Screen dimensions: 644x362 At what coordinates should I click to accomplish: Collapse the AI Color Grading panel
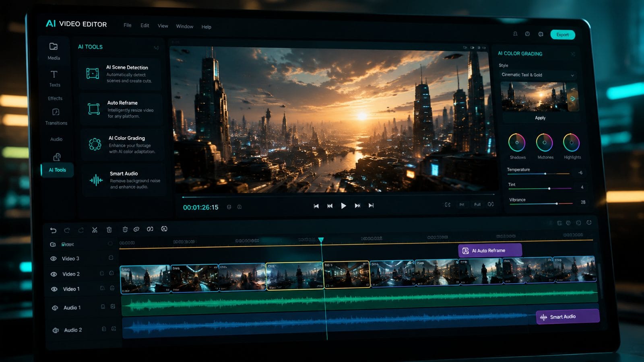(x=573, y=54)
